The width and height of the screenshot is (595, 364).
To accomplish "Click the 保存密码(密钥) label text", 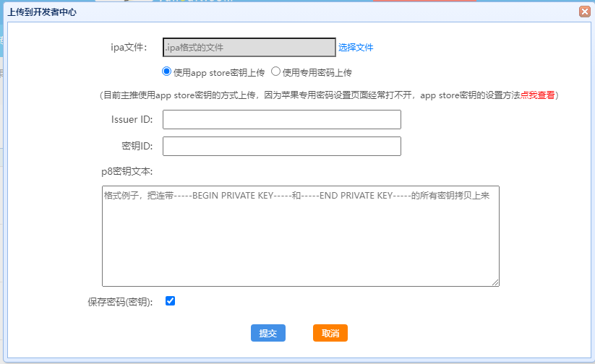I will coord(120,302).
